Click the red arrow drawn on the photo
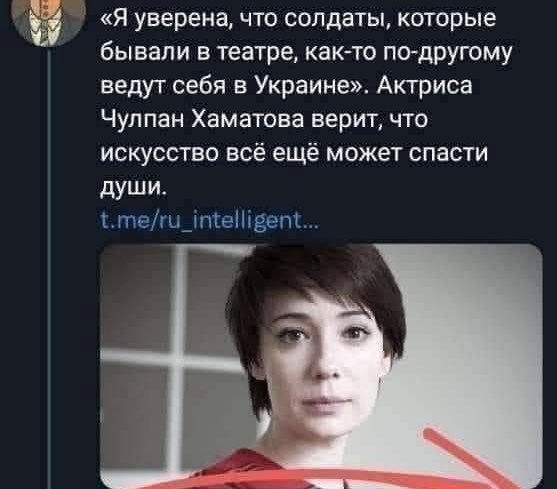This screenshot has height=489, width=557. click(469, 456)
